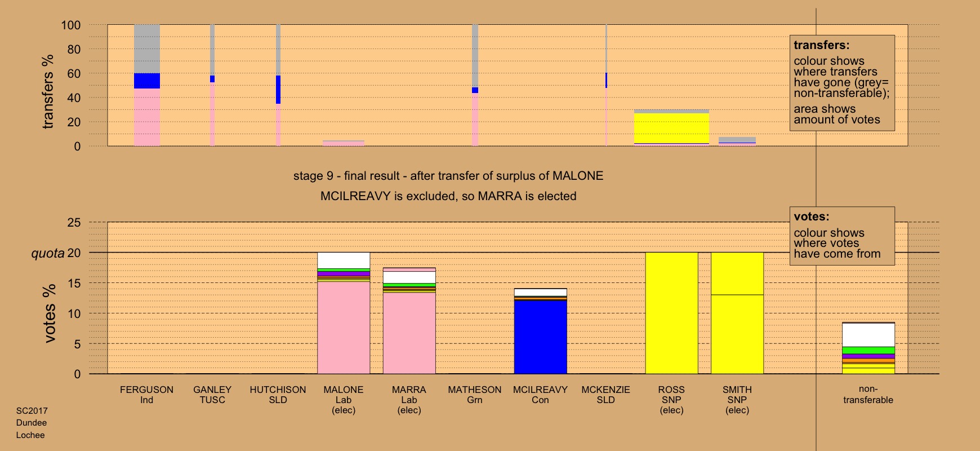980x451 pixels.
Task: Click the 'MCILREAVY is excluded' caption line
Action: [448, 196]
